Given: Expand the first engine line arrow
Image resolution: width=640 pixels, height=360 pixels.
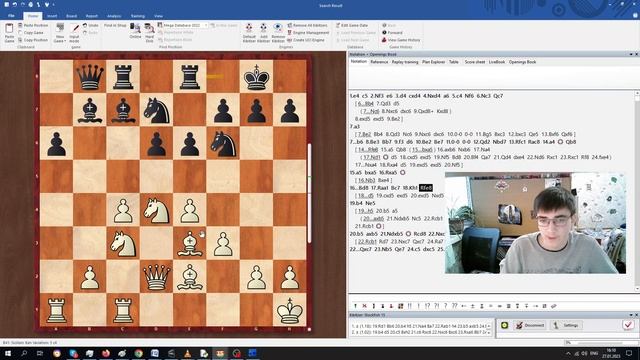Looking at the screenshot, I should [489, 326].
